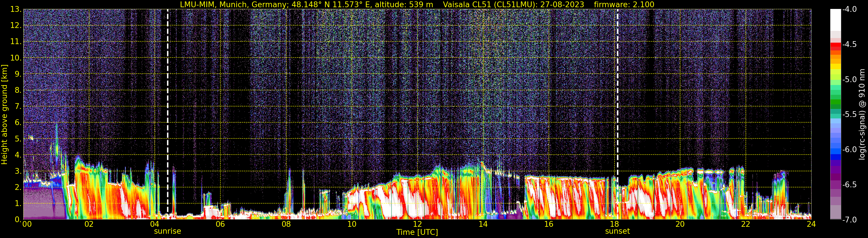Click the time axis tick label "24"
This screenshot has height=238, width=868.
(x=811, y=224)
